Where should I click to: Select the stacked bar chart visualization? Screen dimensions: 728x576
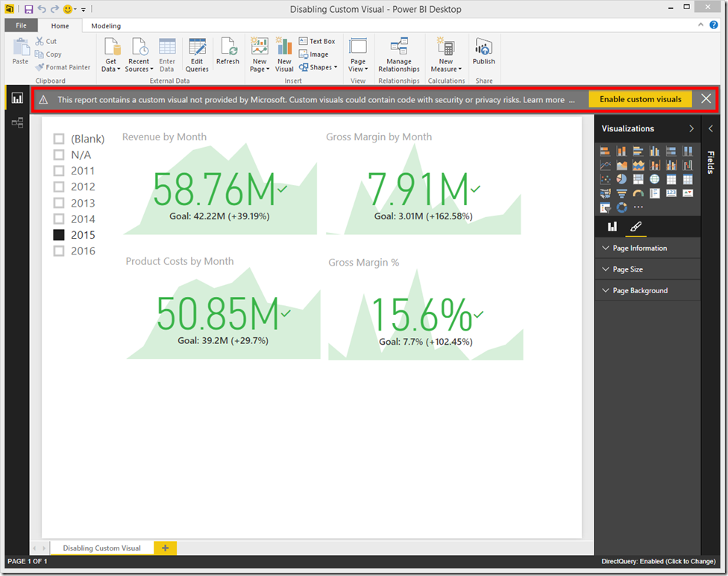[605, 151]
